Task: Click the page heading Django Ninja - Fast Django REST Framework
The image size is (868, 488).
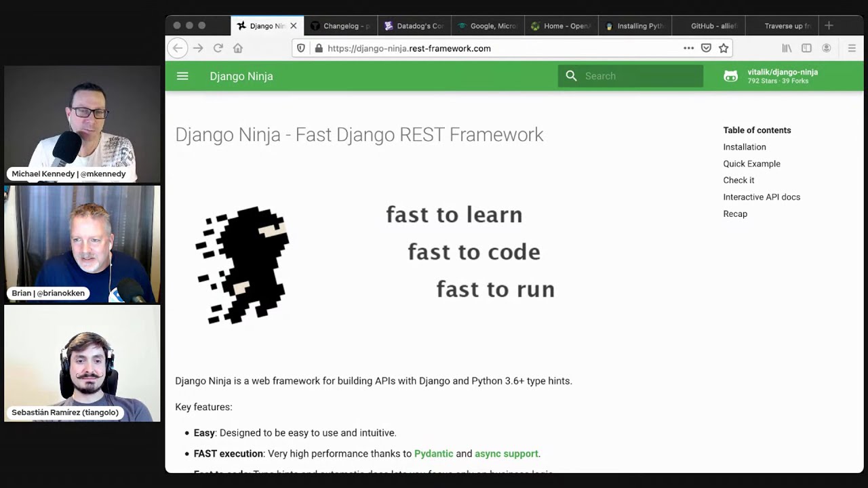Action: coord(359,134)
